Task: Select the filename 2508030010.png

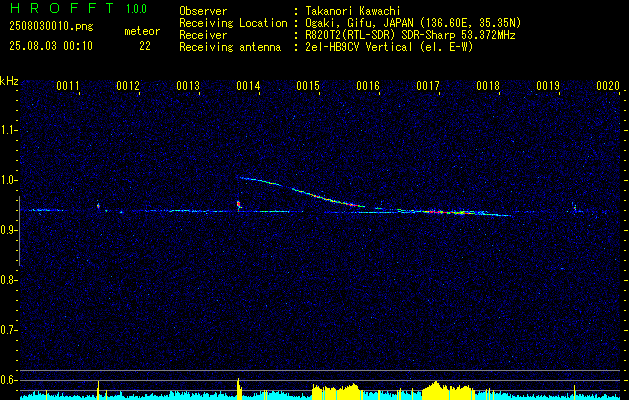Action: 51,27
